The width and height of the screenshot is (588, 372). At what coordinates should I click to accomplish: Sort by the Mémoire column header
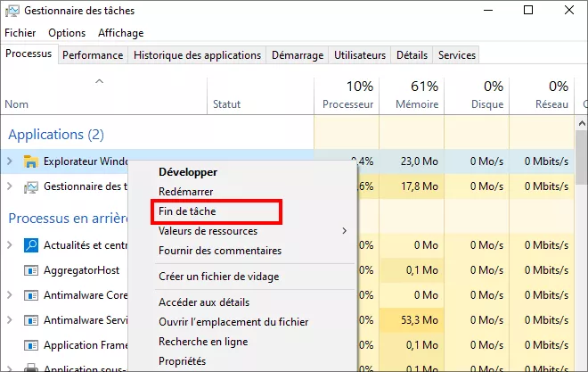pyautogui.click(x=412, y=96)
